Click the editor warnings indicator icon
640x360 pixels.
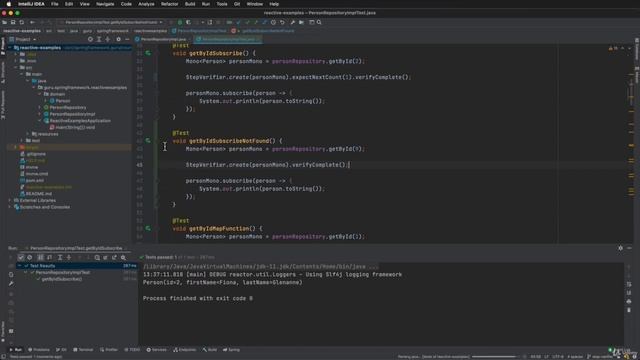pos(613,48)
